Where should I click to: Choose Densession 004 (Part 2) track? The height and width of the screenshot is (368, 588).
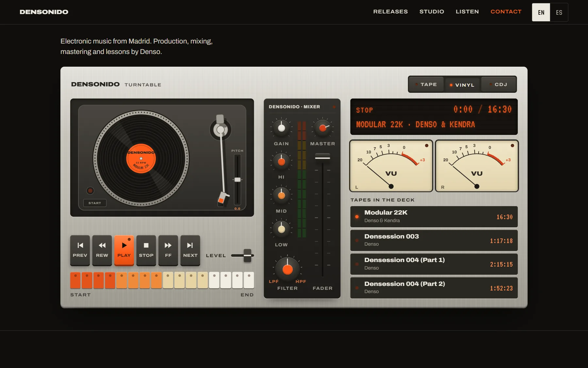434,288
